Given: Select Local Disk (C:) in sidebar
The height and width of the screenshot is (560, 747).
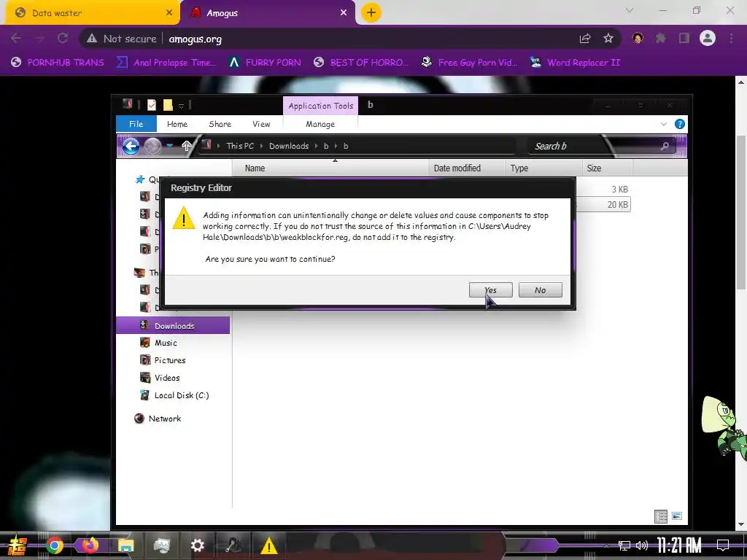Looking at the screenshot, I should (x=182, y=395).
